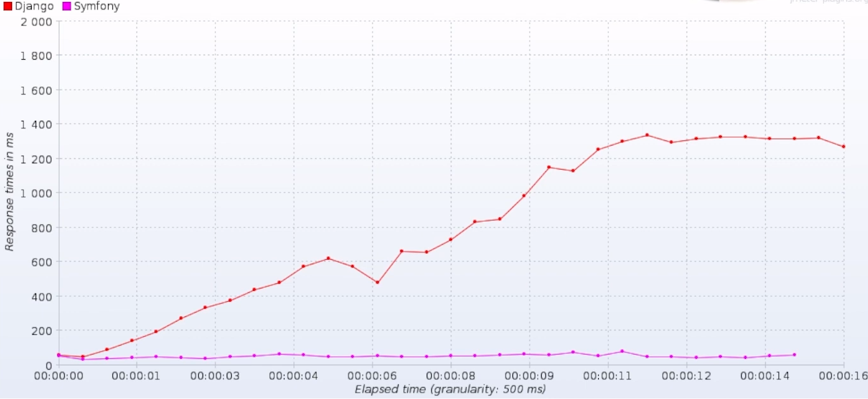Click the 00:00:09 x-axis tick label
Viewport: 868px width, 399px height.
[x=529, y=375]
